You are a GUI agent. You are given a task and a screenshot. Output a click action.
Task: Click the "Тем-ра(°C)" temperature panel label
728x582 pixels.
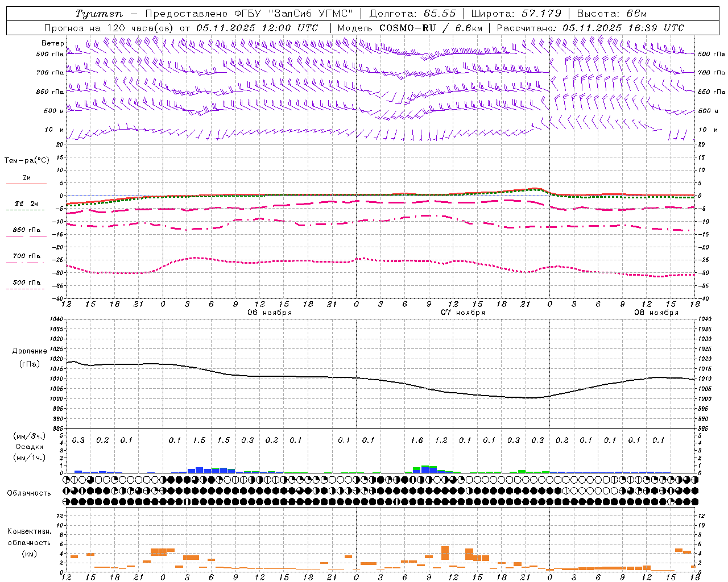27,161
